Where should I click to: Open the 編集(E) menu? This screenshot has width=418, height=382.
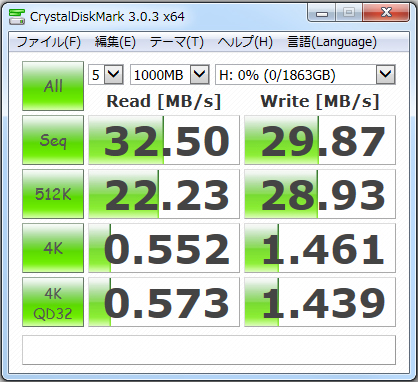click(x=115, y=42)
